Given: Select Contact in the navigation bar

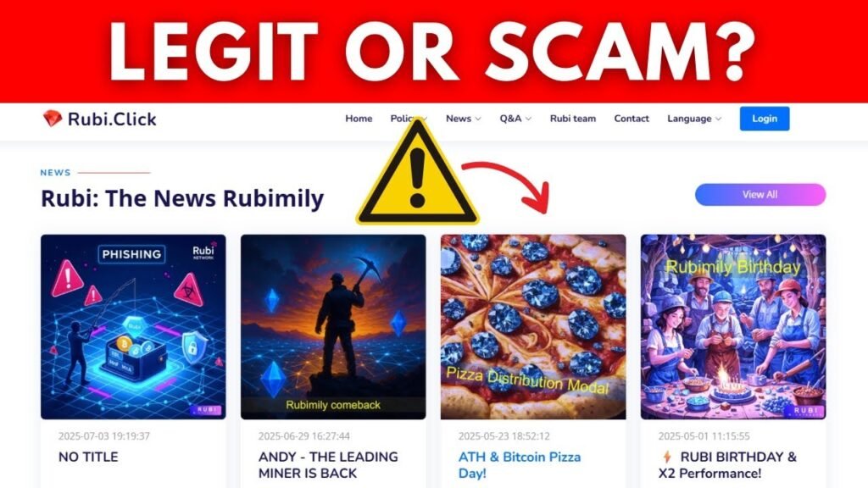Looking at the screenshot, I should coord(631,119).
